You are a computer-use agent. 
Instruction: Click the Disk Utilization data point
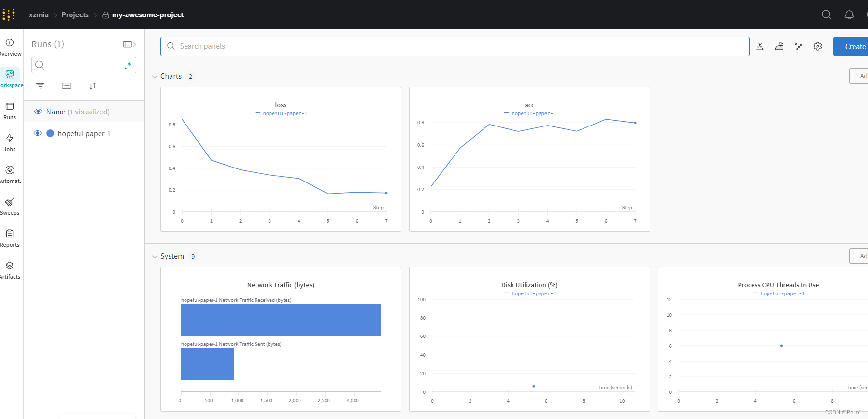coord(534,386)
